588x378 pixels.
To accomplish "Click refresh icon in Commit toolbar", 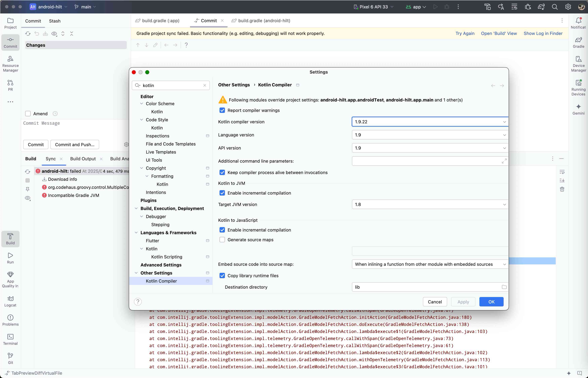I will (28, 34).
